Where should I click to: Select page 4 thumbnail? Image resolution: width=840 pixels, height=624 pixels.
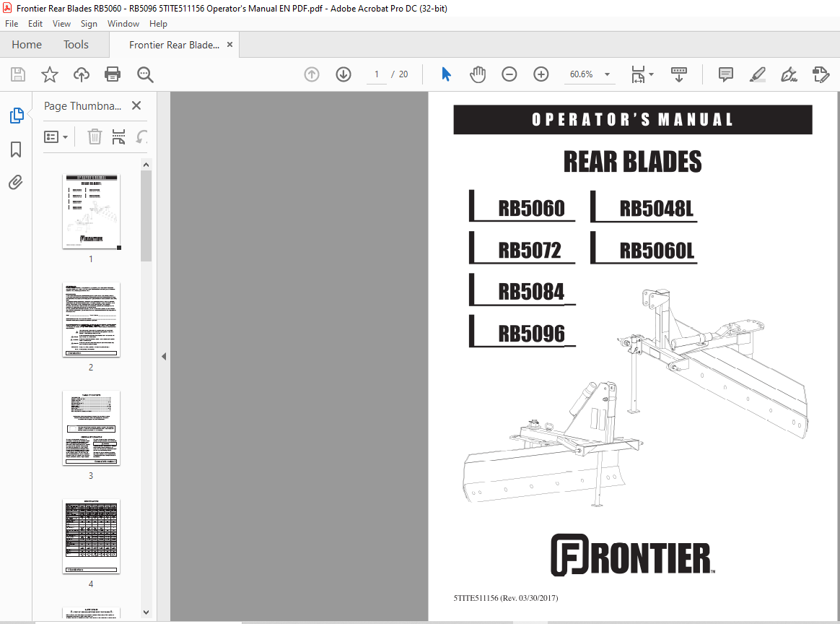(x=91, y=536)
